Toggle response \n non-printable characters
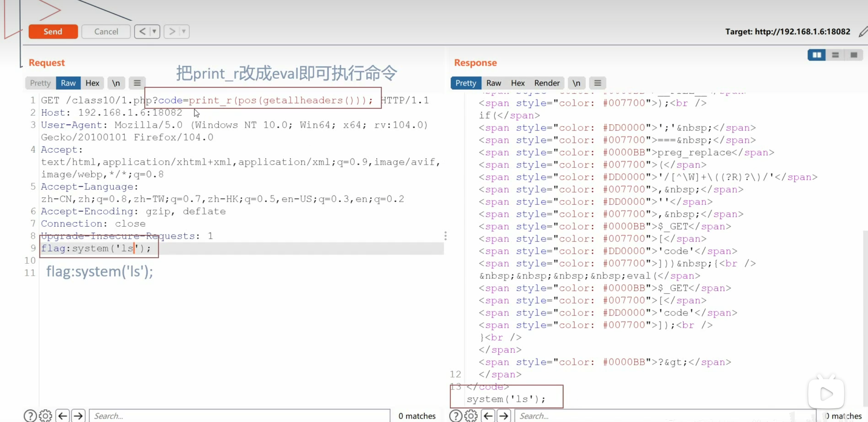Image resolution: width=868 pixels, height=422 pixels. coord(576,83)
